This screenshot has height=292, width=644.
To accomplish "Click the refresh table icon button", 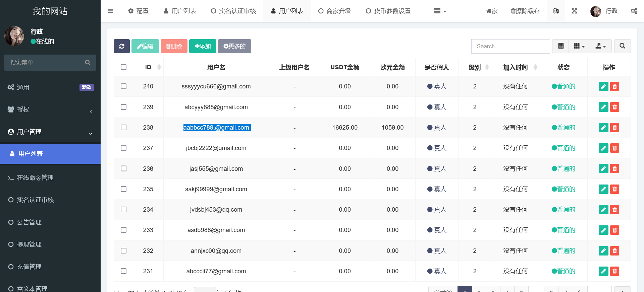I will coord(121,46).
